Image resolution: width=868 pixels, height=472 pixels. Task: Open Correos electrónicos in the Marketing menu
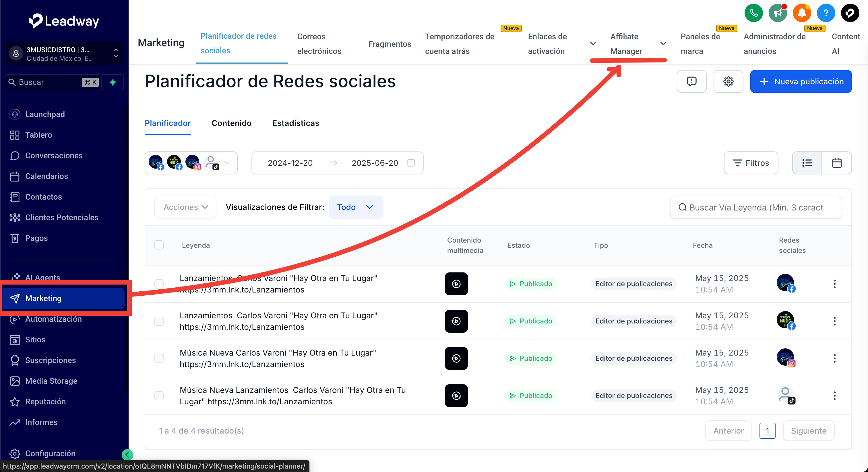319,44
